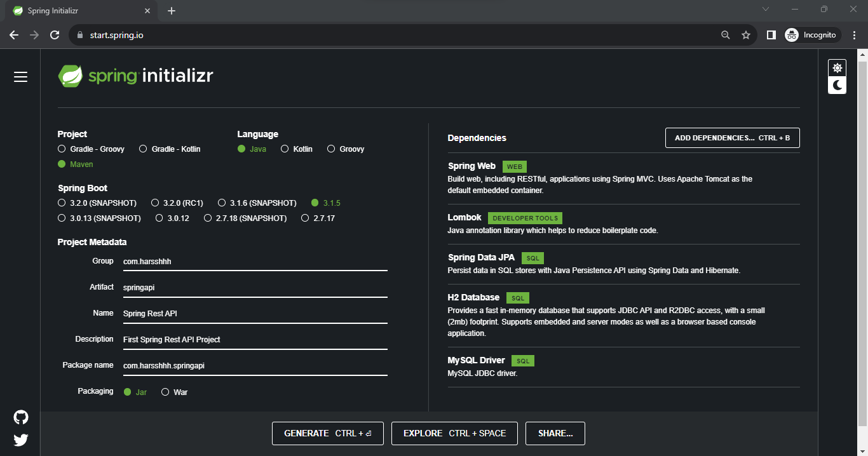Image resolution: width=868 pixels, height=456 pixels.
Task: Click the GENERATE button
Action: click(x=327, y=433)
